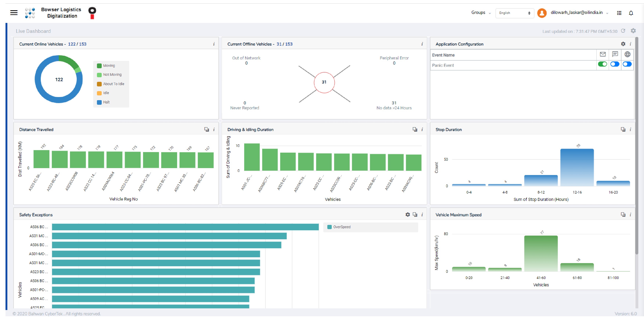The width and height of the screenshot is (644, 319).
Task: Open Application Configuration settings gear
Action: [623, 44]
